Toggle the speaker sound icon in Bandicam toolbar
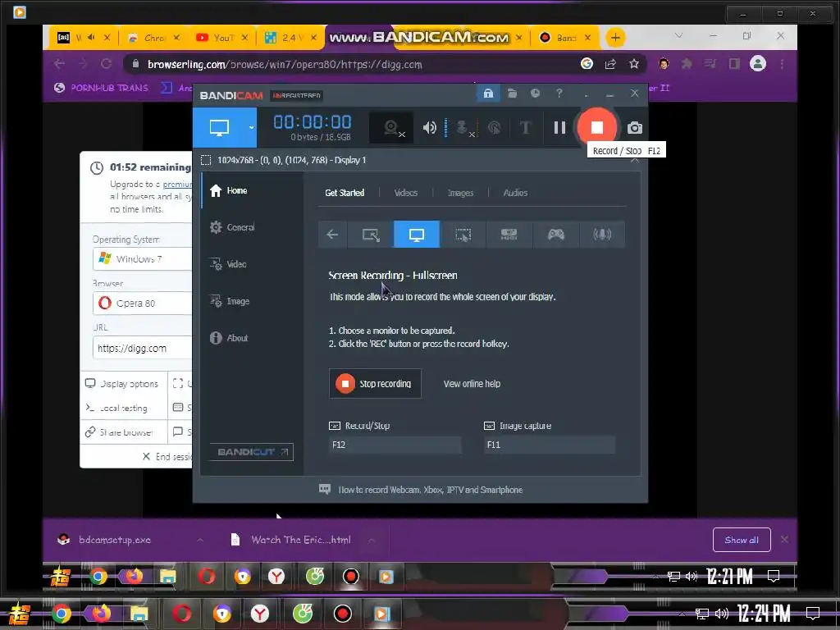This screenshot has width=840, height=630. pos(429,127)
